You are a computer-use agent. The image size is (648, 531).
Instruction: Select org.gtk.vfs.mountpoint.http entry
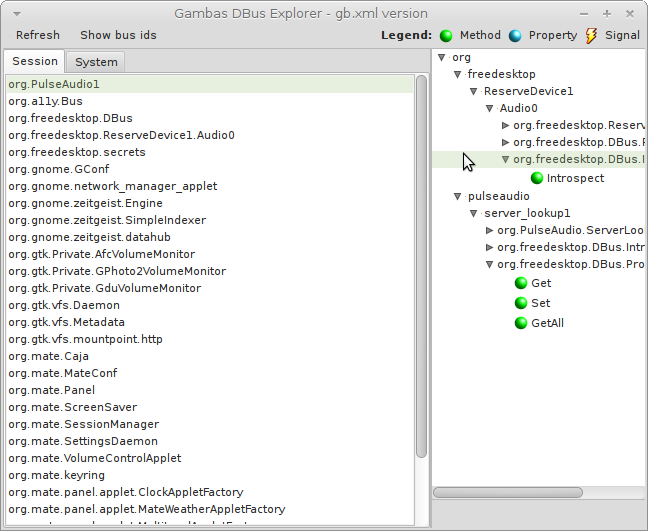pyautogui.click(x=210, y=339)
